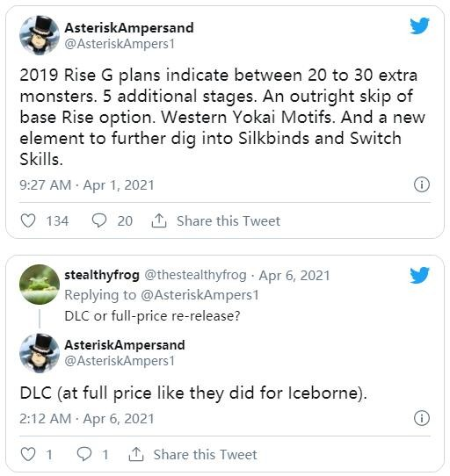
Task: Like the tweet with 134 likes
Action: [x=28, y=220]
